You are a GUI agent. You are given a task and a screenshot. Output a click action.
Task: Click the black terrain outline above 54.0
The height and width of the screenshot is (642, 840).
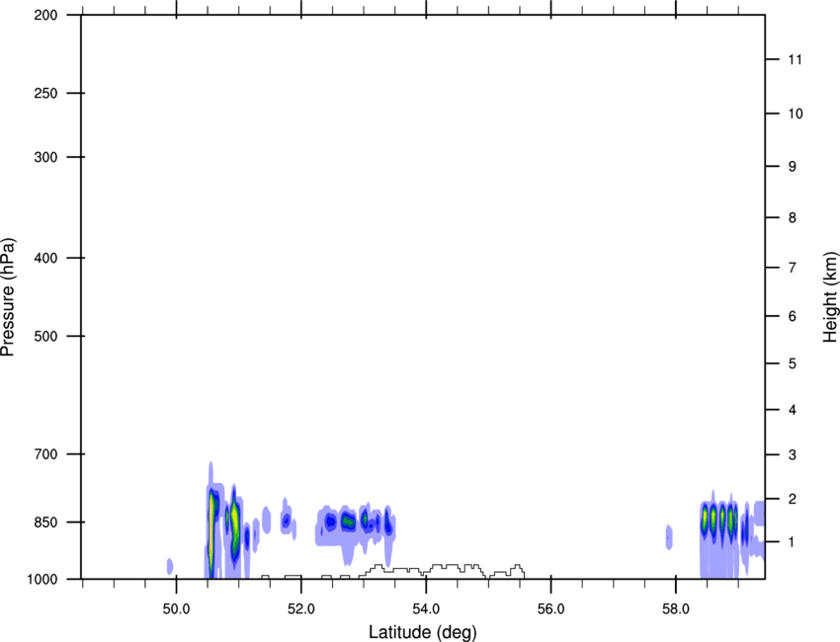click(x=456, y=567)
